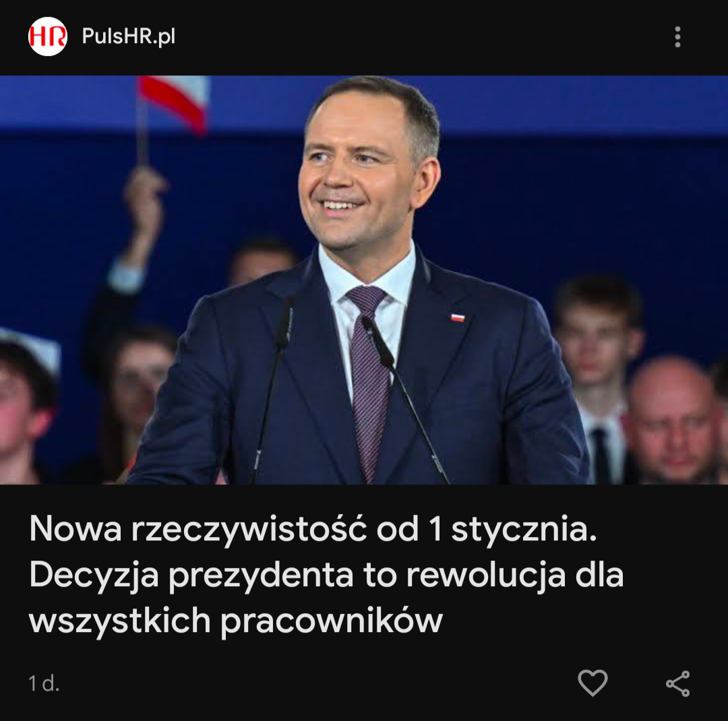Open the PulsHR.pl publisher name link
Screen dimensions: 728x721
point(129,36)
